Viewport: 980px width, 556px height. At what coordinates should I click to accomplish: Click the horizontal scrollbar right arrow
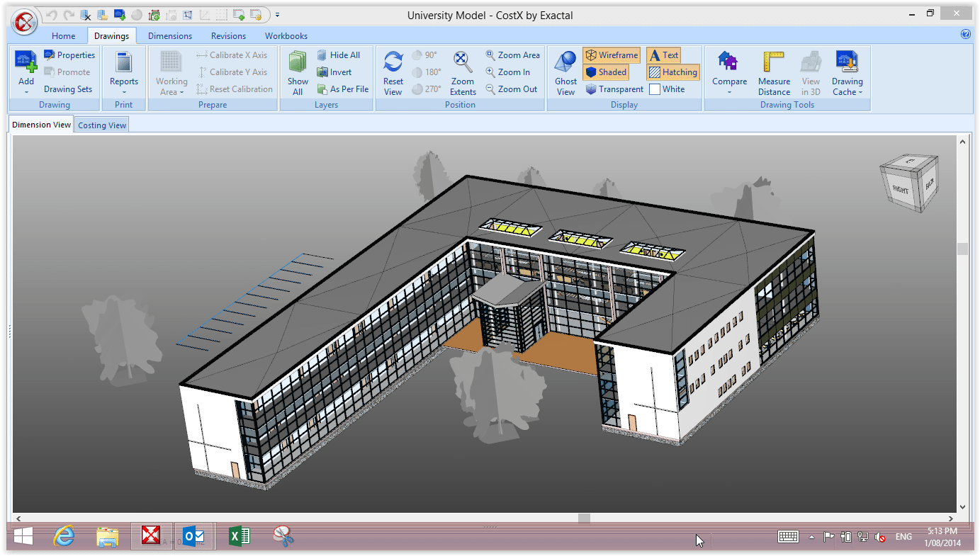tap(952, 518)
